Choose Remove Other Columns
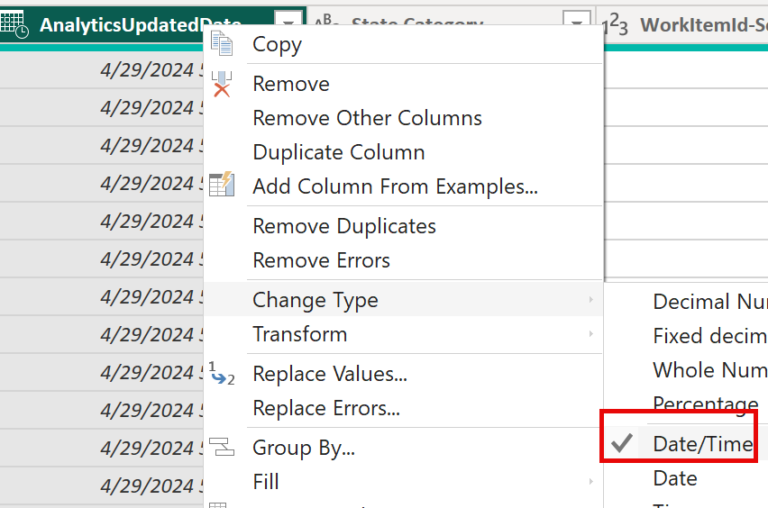This screenshot has height=508, width=768. (367, 118)
